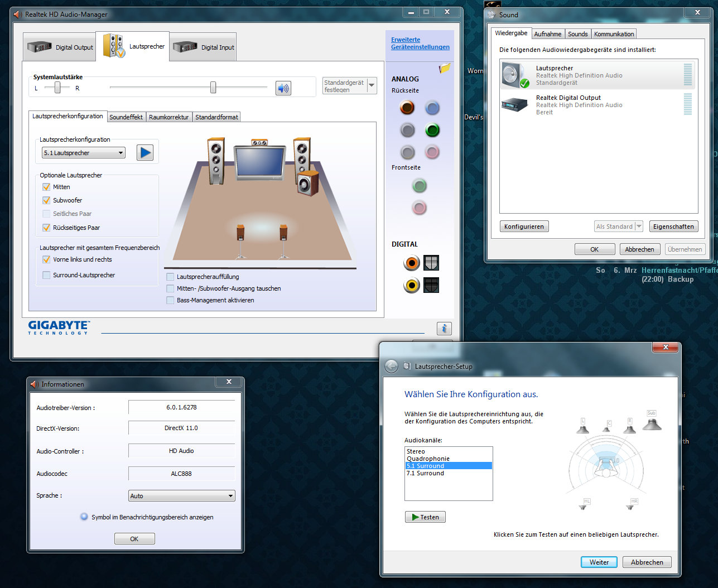Screen dimensions: 718x588
Task: Open the info button in Audio-Manager
Action: pyautogui.click(x=444, y=329)
